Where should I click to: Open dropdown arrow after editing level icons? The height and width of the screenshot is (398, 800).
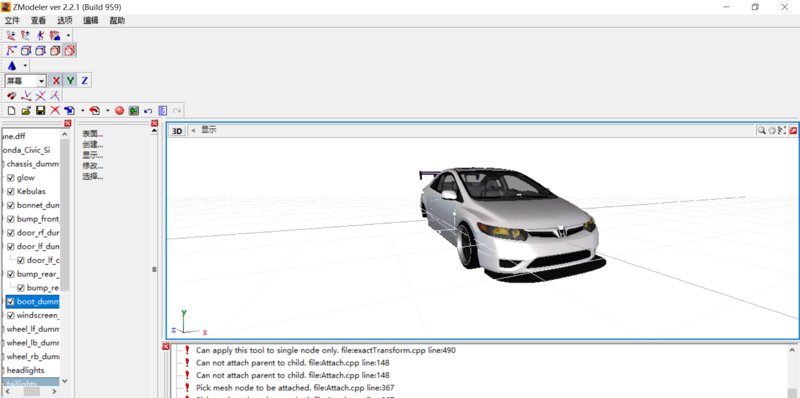68,36
